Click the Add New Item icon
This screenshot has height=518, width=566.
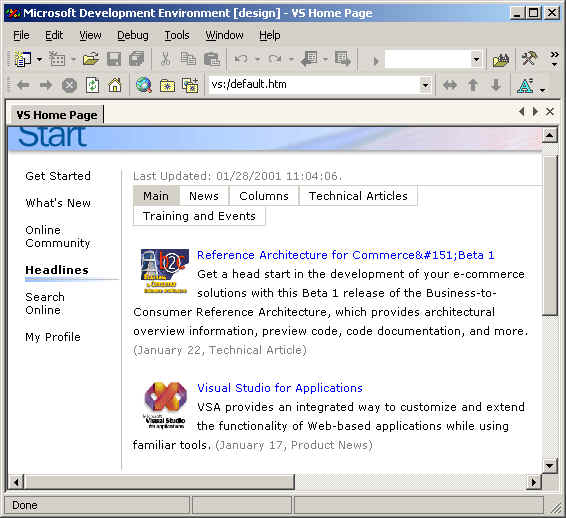(57, 59)
